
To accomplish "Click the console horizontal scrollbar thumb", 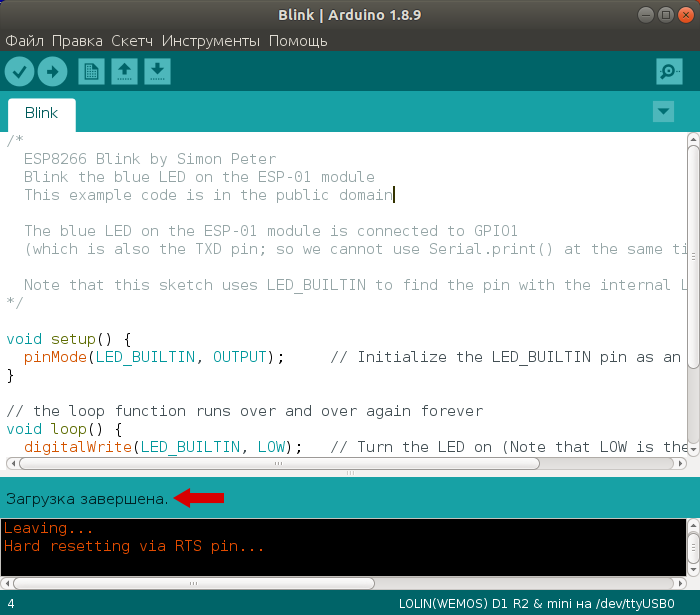I will (x=194, y=583).
